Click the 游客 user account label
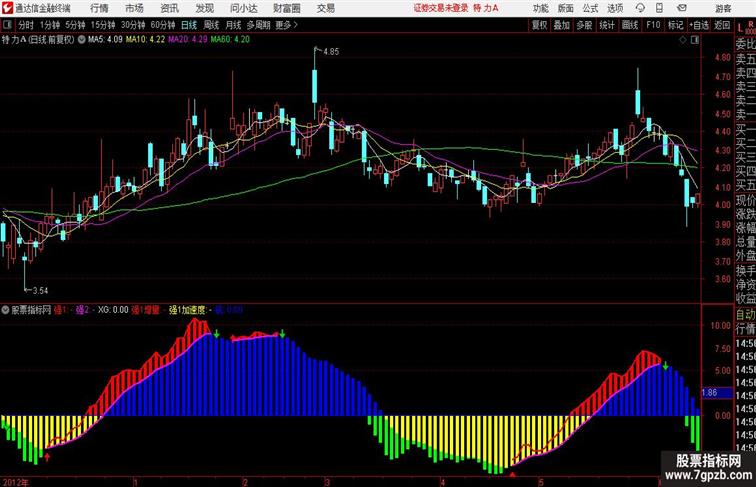Image resolution: width=756 pixels, height=487 pixels. pos(723,8)
